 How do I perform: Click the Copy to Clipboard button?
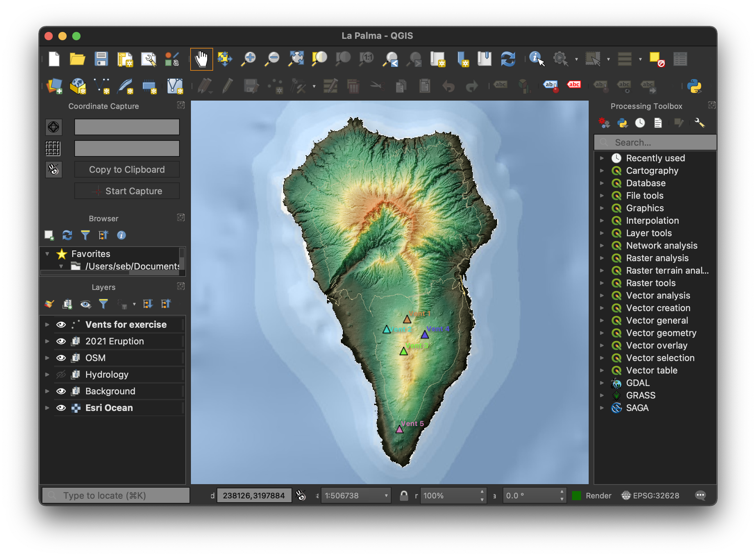tap(127, 170)
